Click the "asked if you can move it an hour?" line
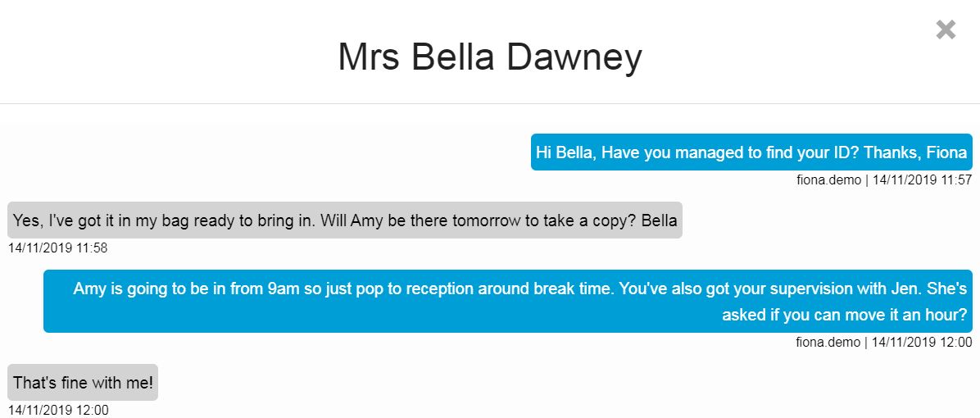Screen dimensions: 980x418 coord(844,316)
